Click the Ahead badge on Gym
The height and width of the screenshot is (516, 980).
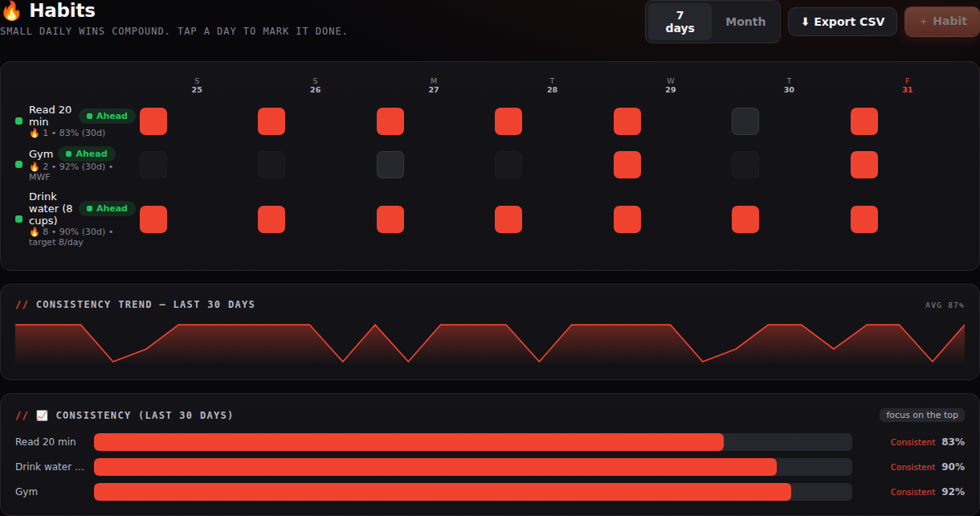point(87,154)
